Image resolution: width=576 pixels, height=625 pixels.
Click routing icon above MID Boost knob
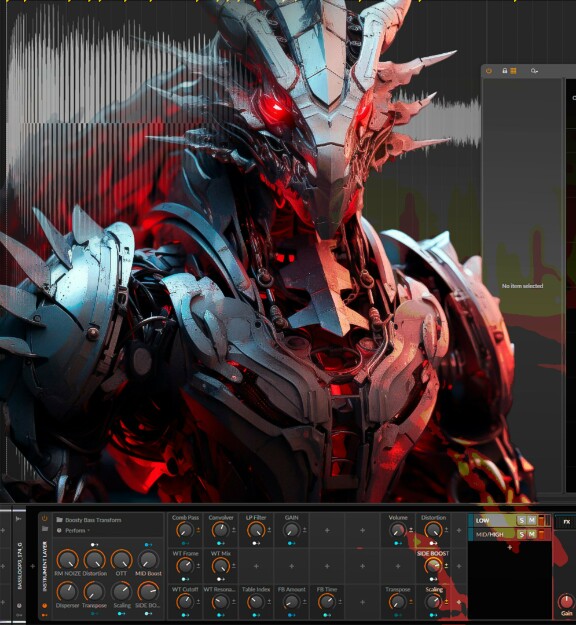[148, 544]
